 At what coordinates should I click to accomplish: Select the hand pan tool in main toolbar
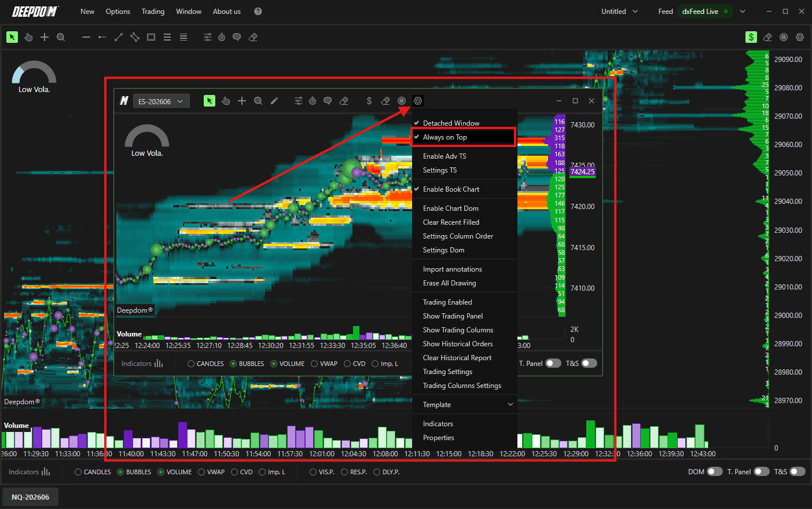tap(28, 37)
